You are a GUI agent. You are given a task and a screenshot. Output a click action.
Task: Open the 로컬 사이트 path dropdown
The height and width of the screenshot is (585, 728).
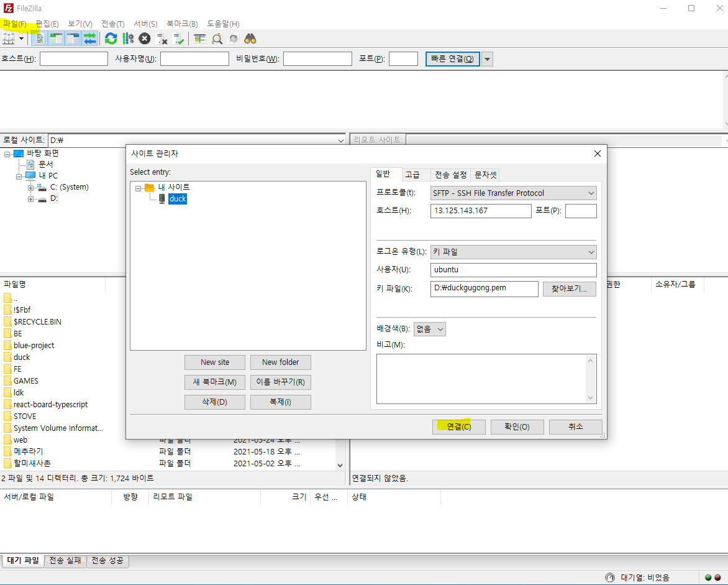(341, 140)
